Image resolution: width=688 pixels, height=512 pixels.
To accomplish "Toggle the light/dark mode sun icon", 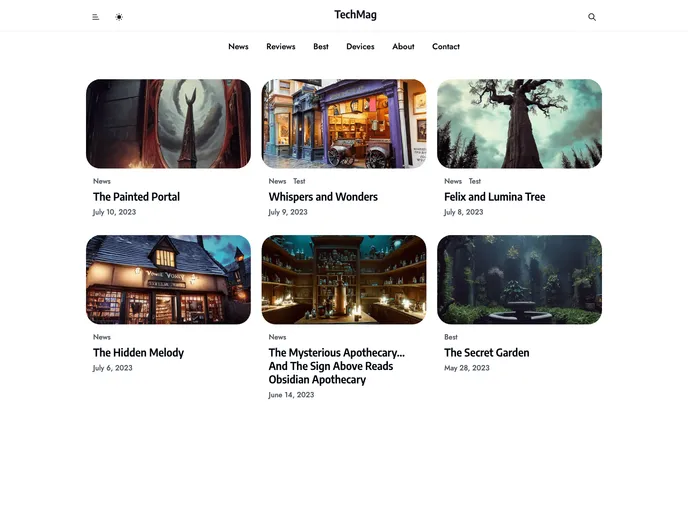I will point(119,17).
